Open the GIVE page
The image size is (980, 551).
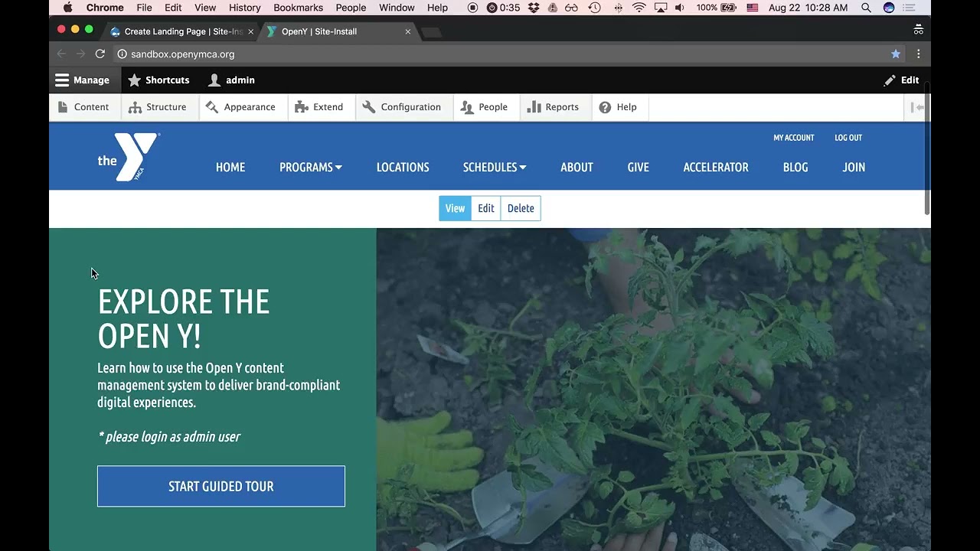point(638,167)
